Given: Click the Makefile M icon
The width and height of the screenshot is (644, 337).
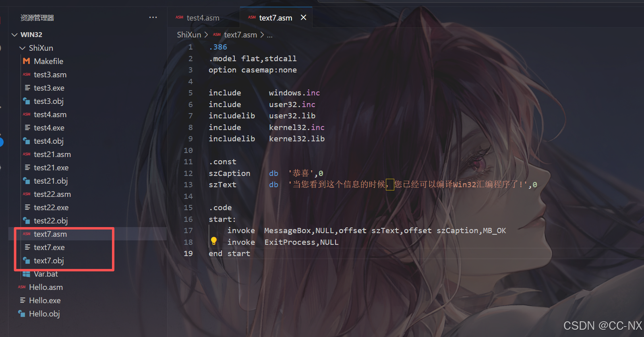Looking at the screenshot, I should [27, 61].
